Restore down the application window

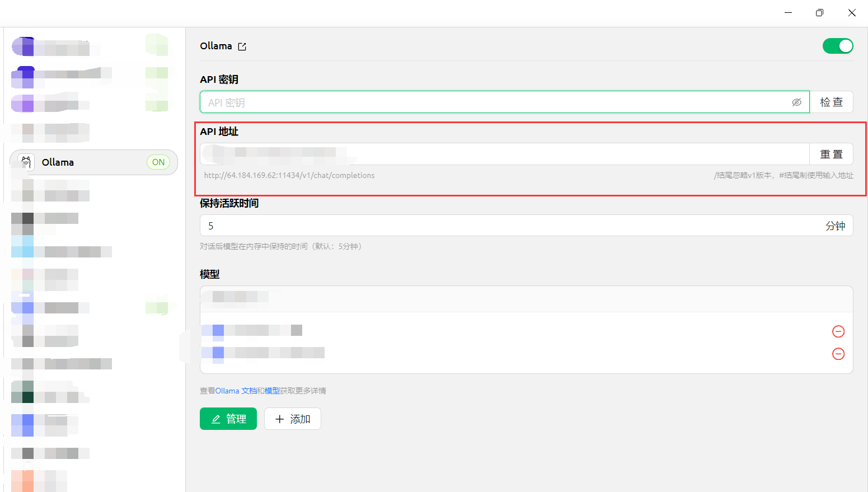click(819, 12)
